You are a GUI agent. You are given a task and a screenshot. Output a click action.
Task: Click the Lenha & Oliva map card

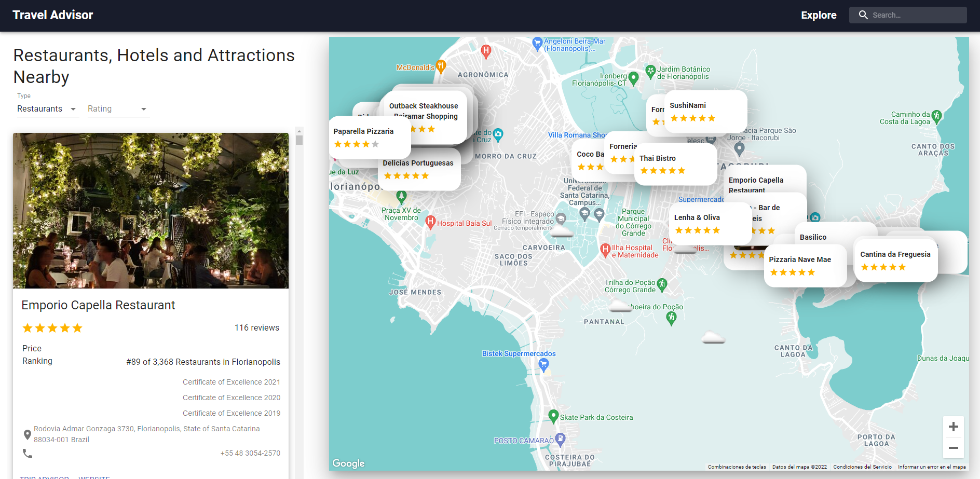point(710,224)
